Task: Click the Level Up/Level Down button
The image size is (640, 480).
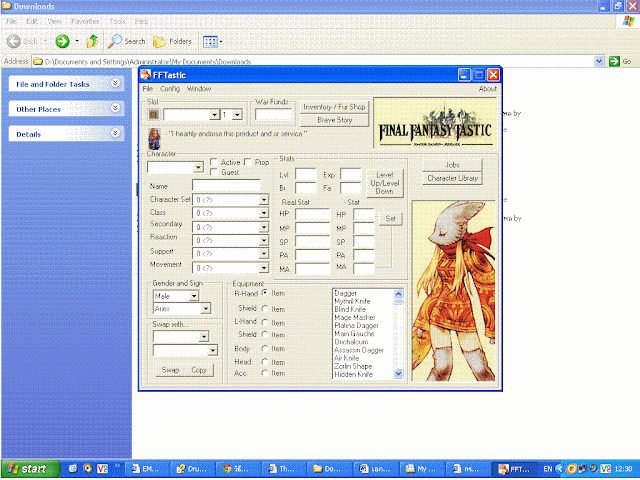Action: tap(384, 183)
